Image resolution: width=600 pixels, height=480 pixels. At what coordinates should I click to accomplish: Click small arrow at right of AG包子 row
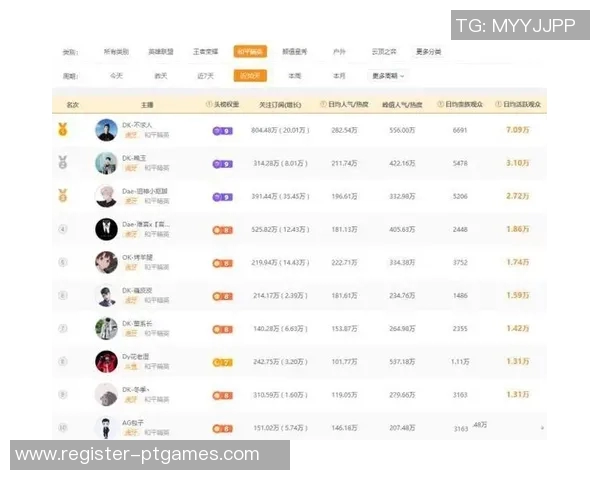pyautogui.click(x=542, y=428)
